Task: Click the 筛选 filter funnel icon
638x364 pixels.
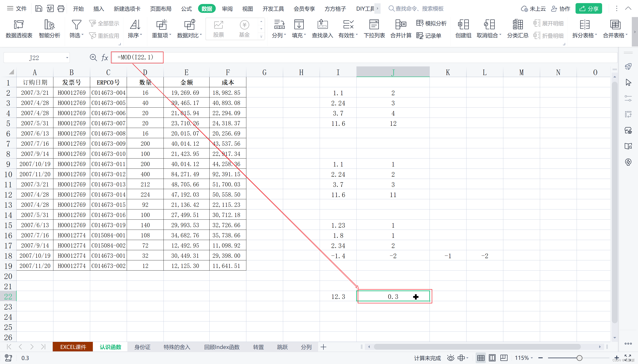Action: [x=76, y=25]
